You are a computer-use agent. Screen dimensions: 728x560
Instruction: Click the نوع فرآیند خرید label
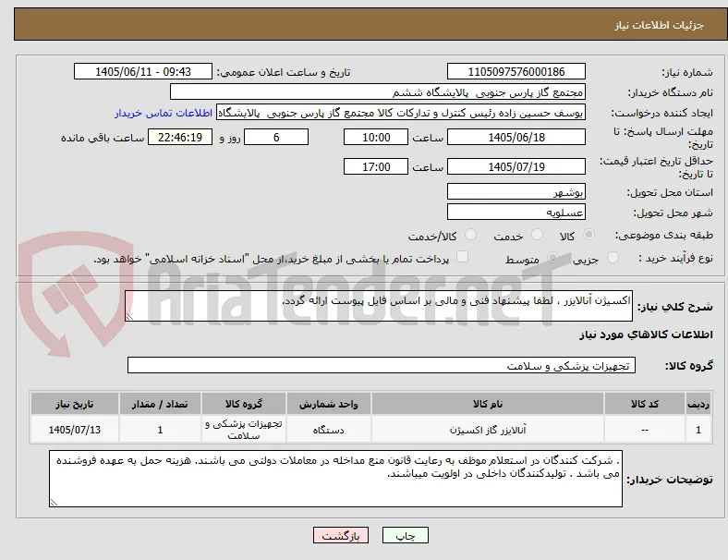[x=676, y=258]
